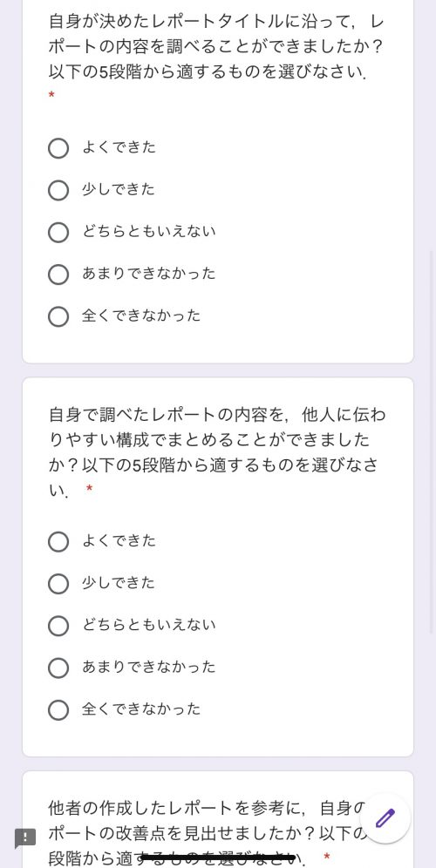Choose どちらともいえない in the first question
This screenshot has height=868, width=436.
[x=58, y=232]
